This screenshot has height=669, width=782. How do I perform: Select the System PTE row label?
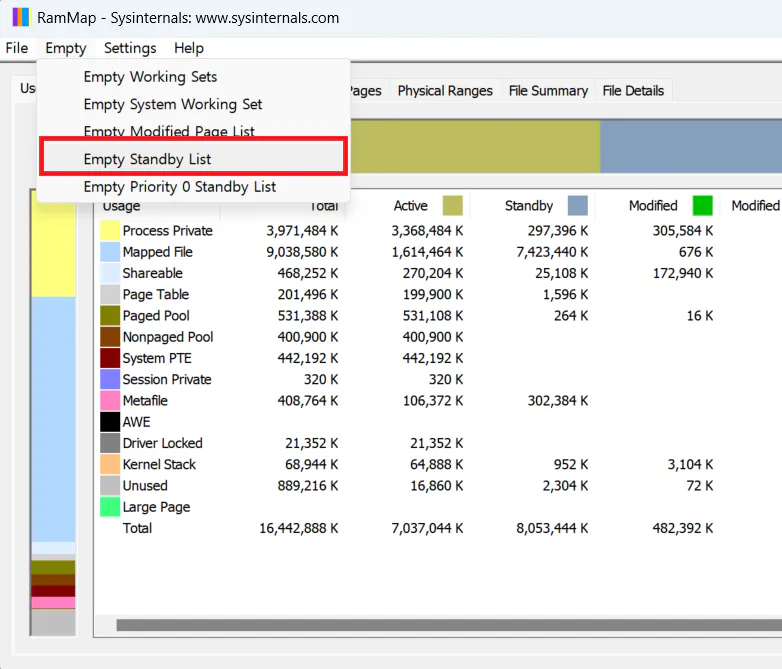pyautogui.click(x=157, y=358)
